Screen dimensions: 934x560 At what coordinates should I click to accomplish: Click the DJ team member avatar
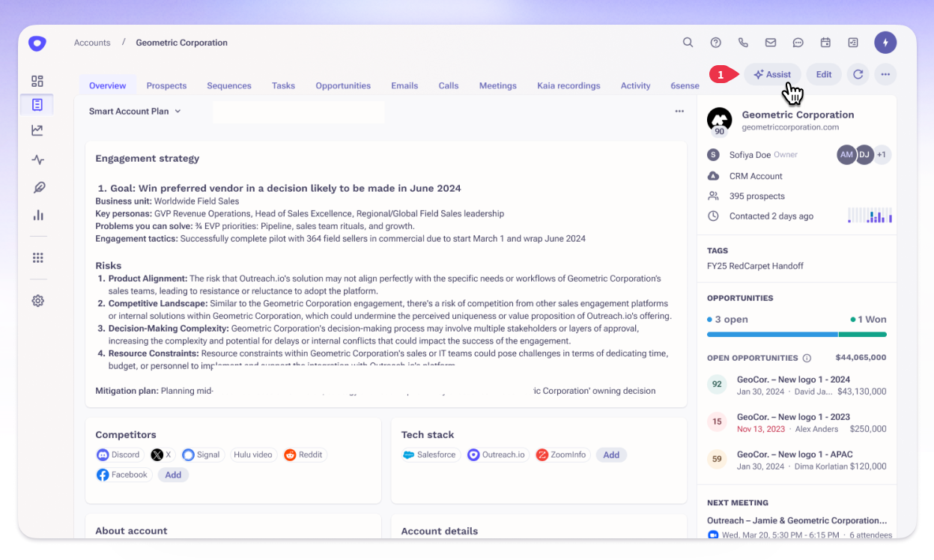864,155
